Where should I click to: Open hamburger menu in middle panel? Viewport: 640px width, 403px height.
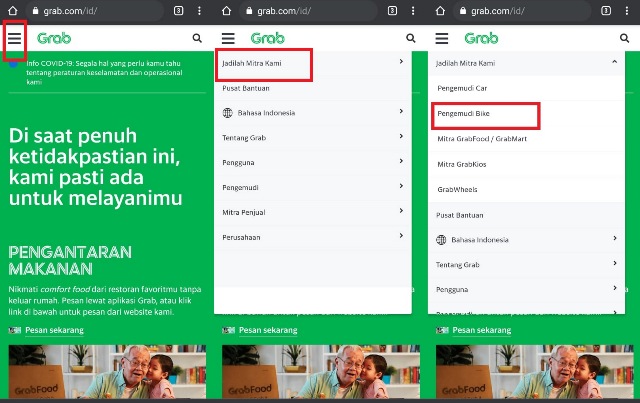click(228, 38)
